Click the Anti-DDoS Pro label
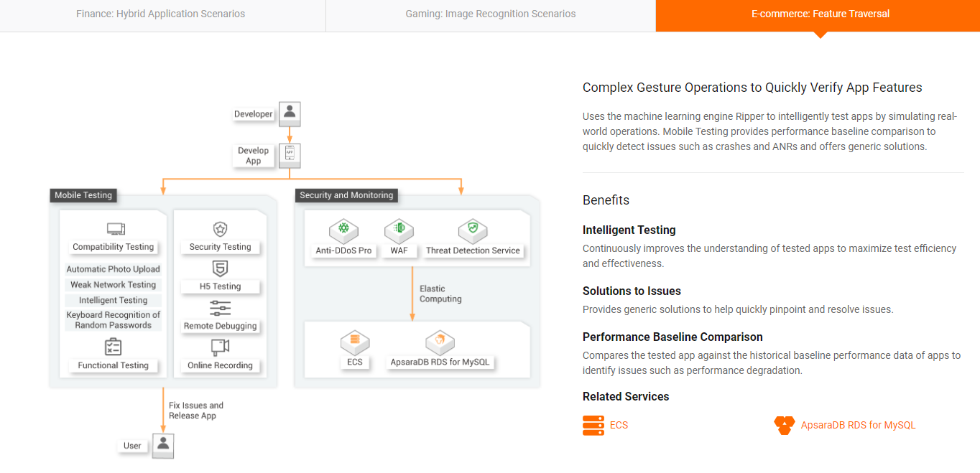 click(x=344, y=251)
